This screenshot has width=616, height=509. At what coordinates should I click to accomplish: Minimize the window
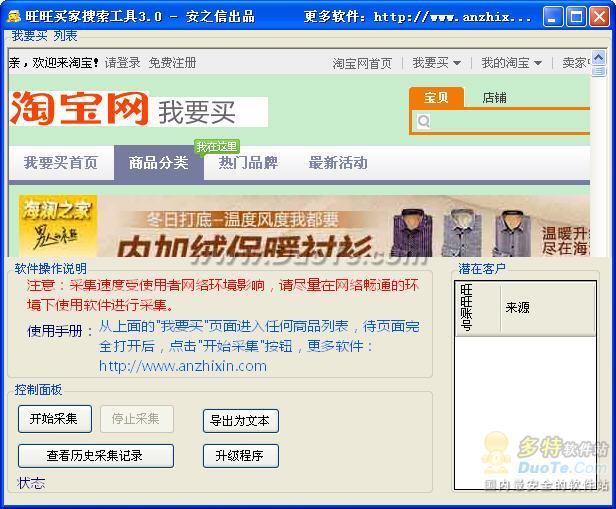coord(552,17)
